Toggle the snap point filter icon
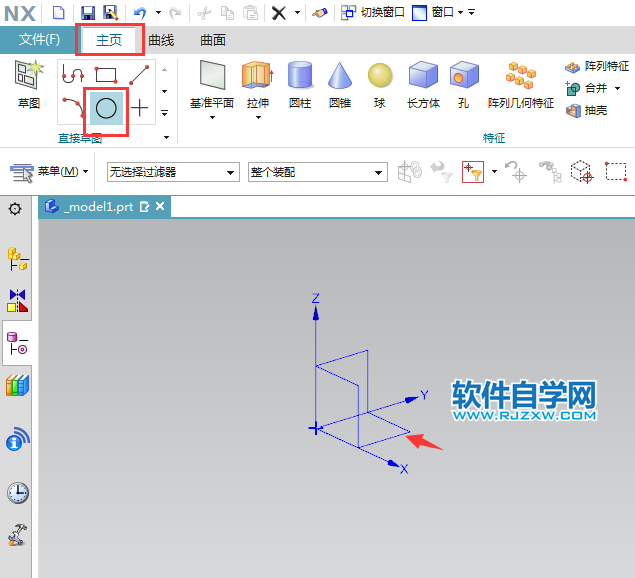 pos(473,172)
